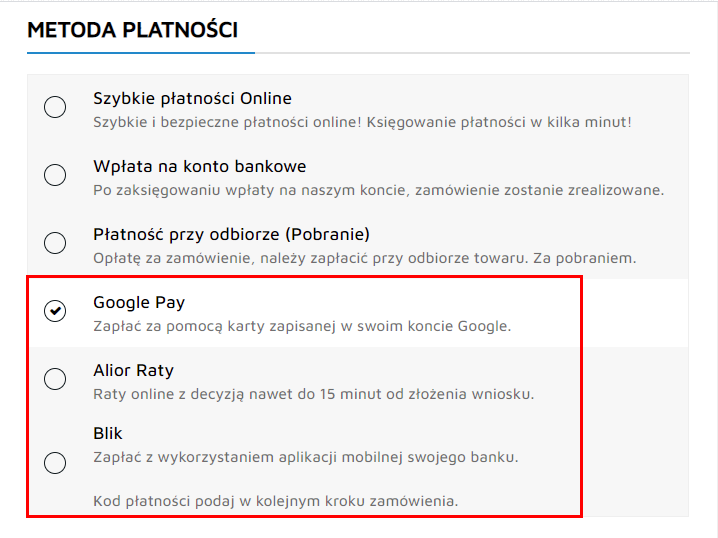718x538 pixels.
Task: Click the 'METODA PŁATNOŚCI' heading
Action: tap(133, 30)
